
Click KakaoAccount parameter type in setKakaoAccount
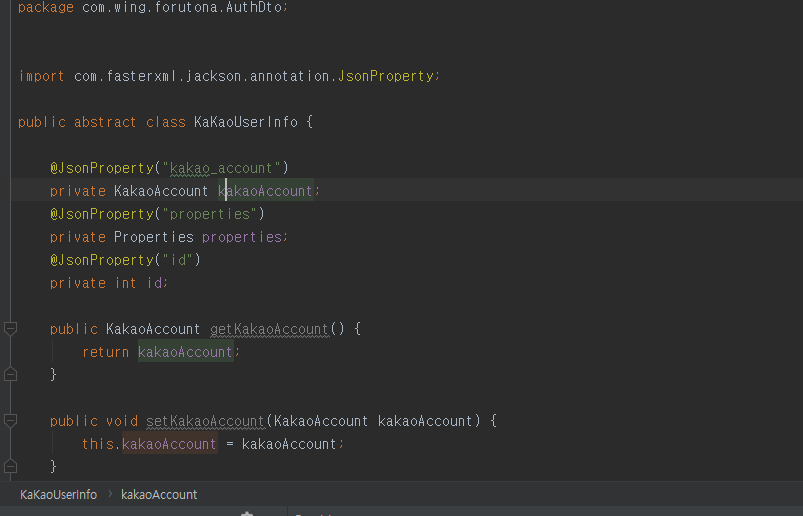tap(321, 421)
